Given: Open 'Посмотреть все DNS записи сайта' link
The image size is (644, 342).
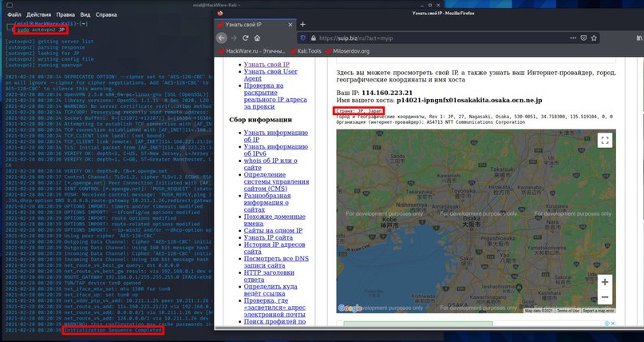Looking at the screenshot, I should tap(276, 262).
